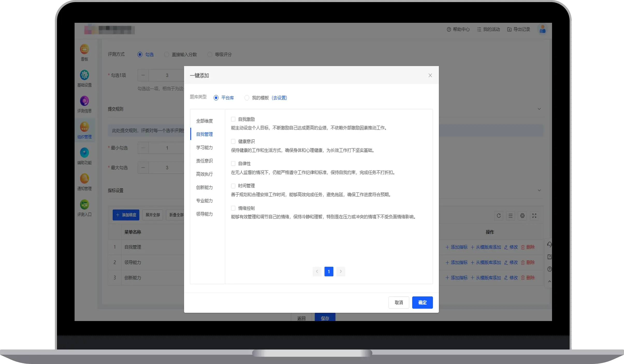The height and width of the screenshot is (364, 624).
Task: Collapse the 指标设置 section chevron
Action: point(539,191)
